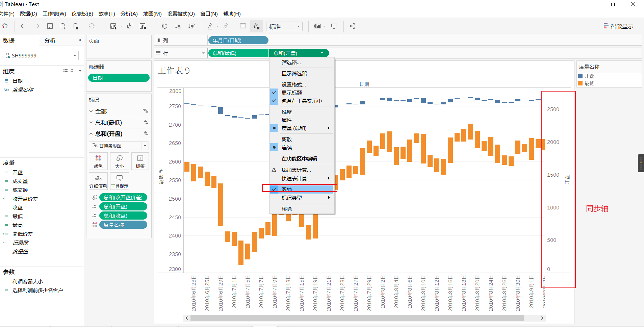Expand the 标记类型 submenu
This screenshot has width=644, height=327.
tap(302, 198)
